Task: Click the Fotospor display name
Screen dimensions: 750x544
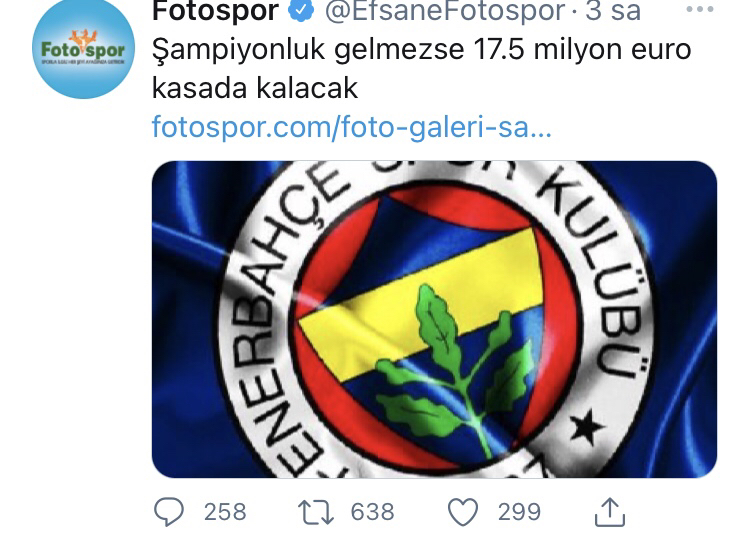Action: click(215, 11)
